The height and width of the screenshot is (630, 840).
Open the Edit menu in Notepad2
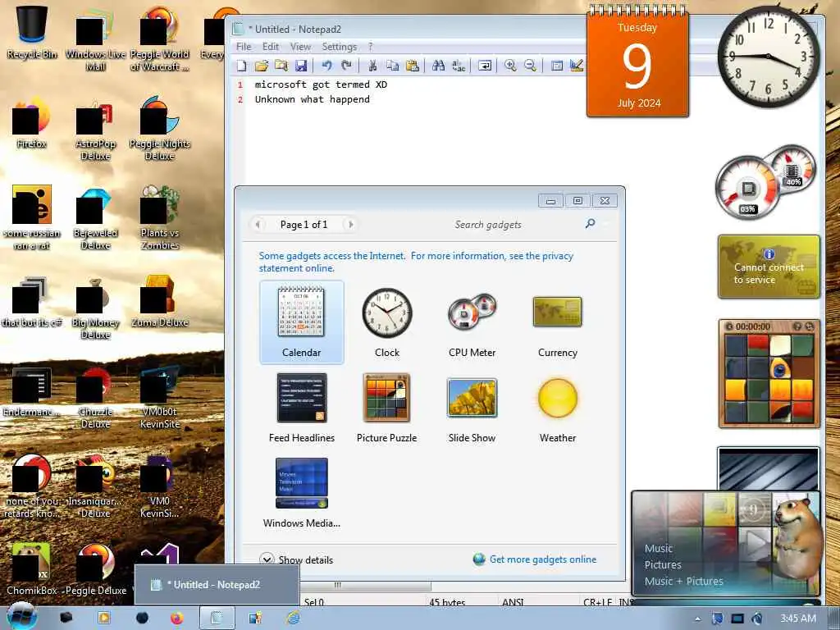click(x=271, y=47)
